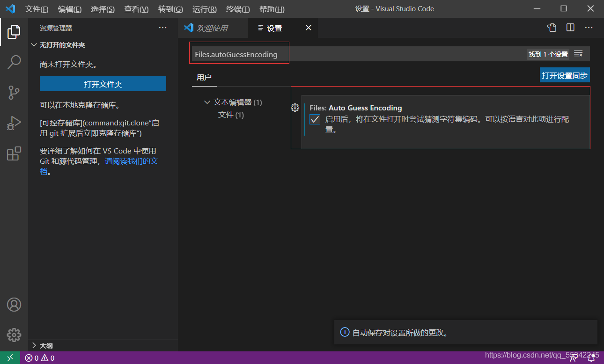Image resolution: width=604 pixels, height=364 pixels.
Task: Show errors and warnings in status bar
Action: click(x=40, y=358)
